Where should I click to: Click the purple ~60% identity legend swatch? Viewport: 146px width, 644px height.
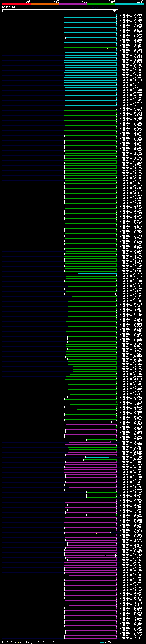[73, 4]
